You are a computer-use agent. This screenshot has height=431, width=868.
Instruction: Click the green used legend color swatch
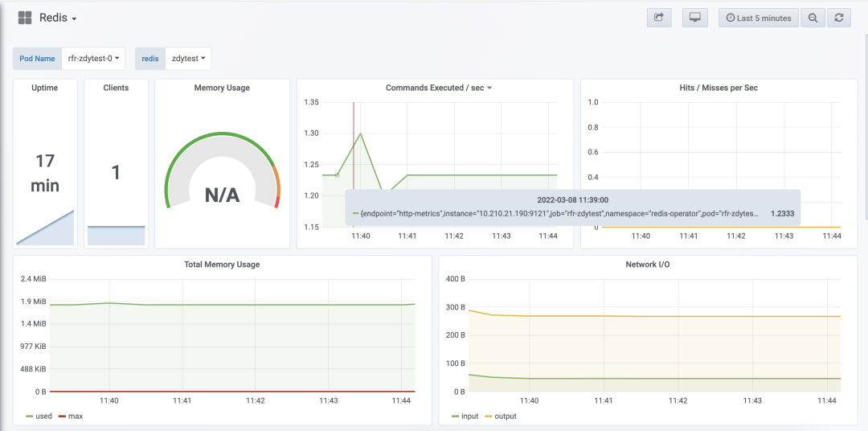(30, 416)
